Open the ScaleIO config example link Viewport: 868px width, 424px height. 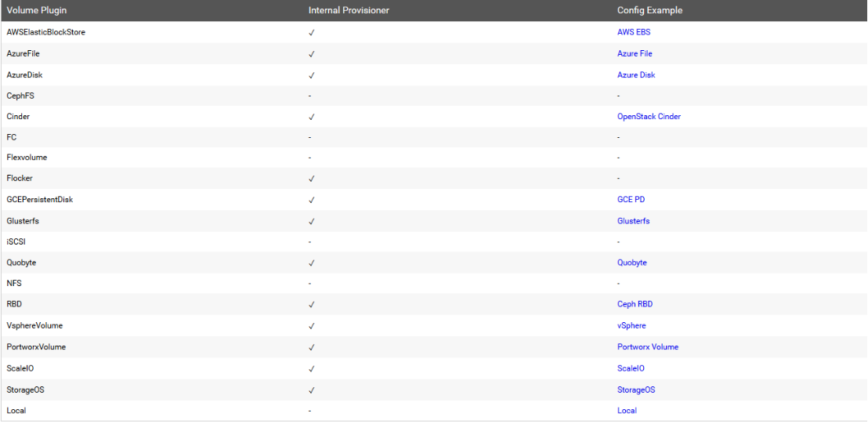[631, 368]
